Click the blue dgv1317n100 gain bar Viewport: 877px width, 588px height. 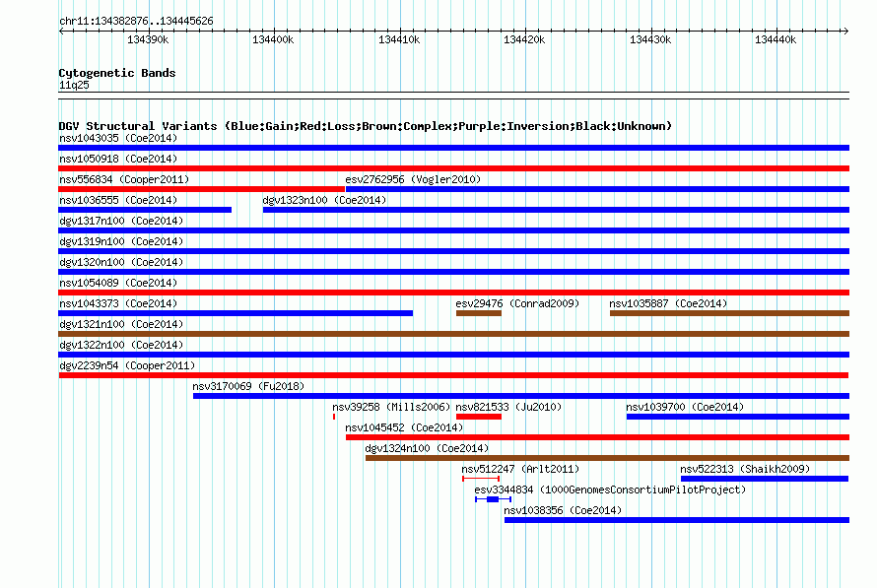tap(454, 230)
